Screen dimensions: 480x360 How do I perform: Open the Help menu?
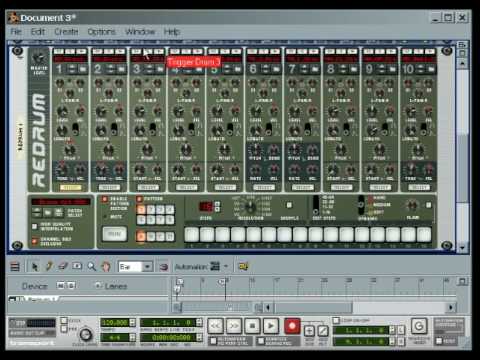(x=172, y=32)
